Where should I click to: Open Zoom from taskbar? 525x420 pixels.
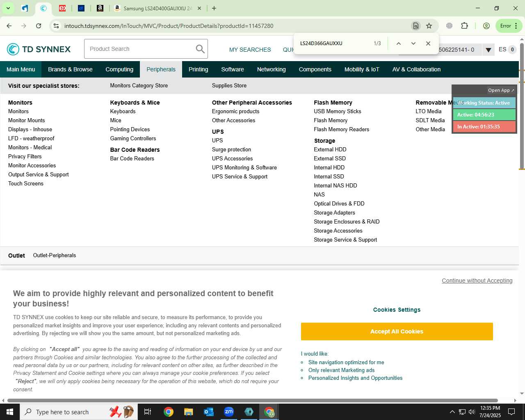(x=229, y=412)
